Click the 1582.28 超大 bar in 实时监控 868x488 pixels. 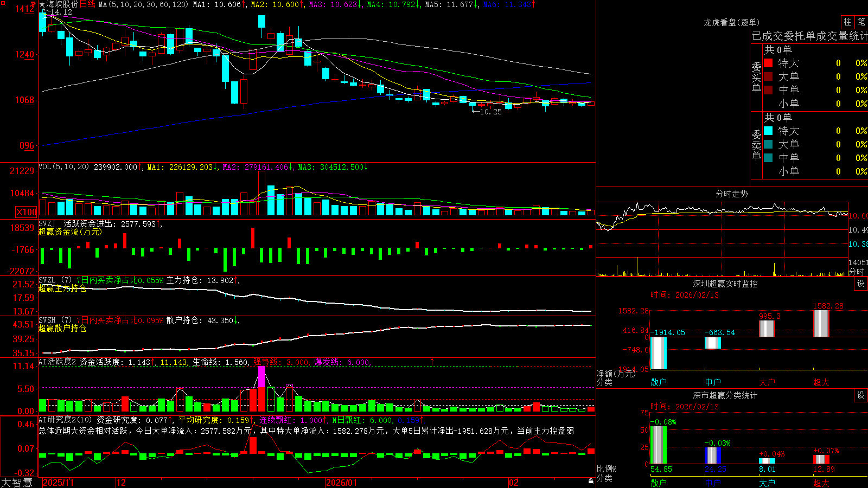point(821,323)
